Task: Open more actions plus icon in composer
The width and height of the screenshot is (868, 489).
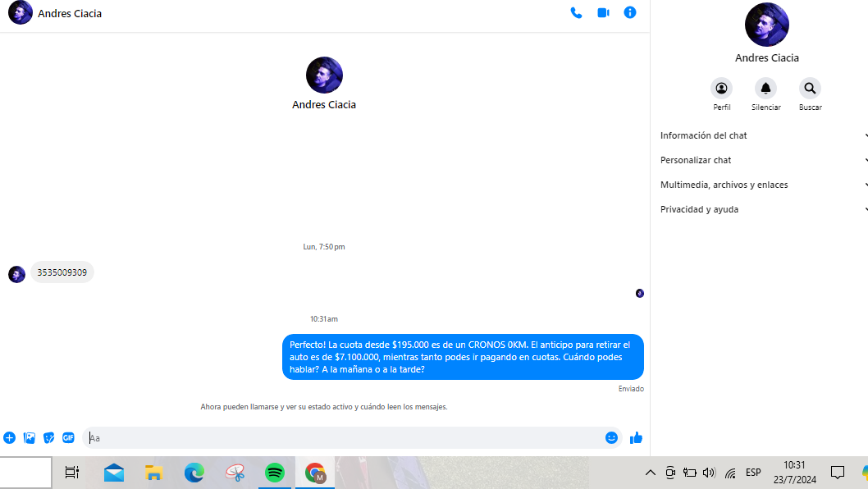Action: point(10,438)
